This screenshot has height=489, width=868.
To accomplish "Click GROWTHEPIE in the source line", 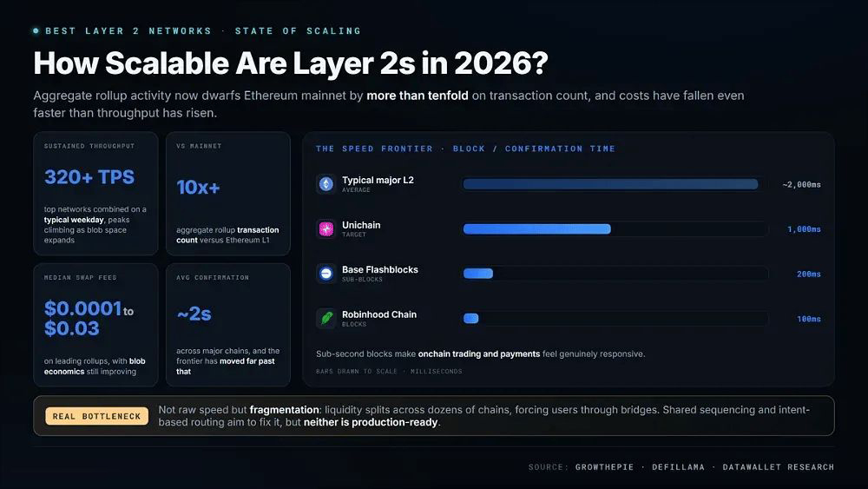I will pos(604,466).
